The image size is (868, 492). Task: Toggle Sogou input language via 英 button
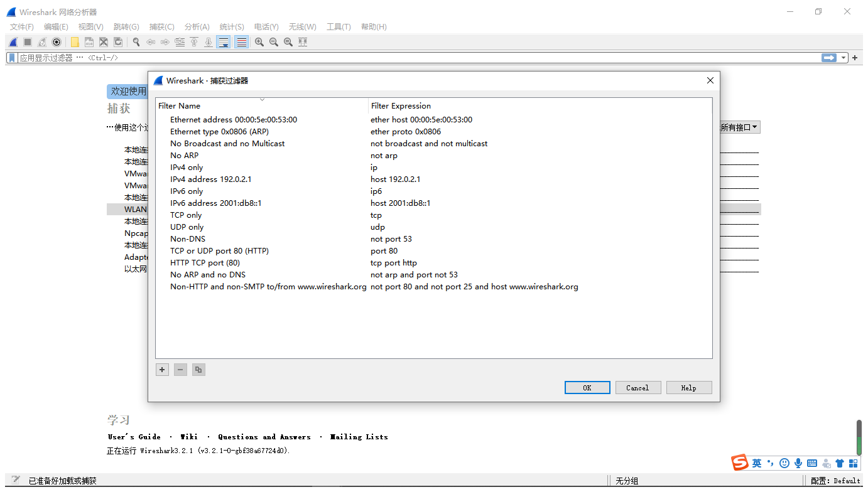tap(757, 463)
